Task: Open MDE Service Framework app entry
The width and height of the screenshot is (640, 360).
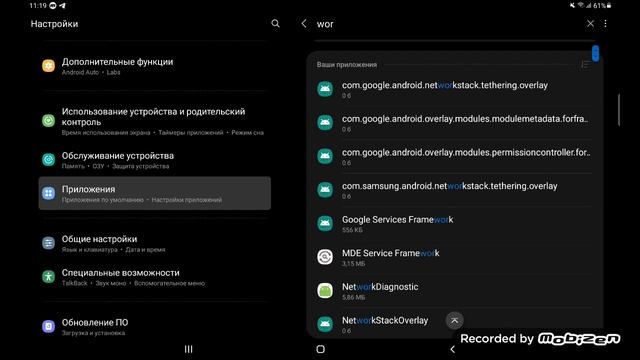Action: pyautogui.click(x=454, y=257)
